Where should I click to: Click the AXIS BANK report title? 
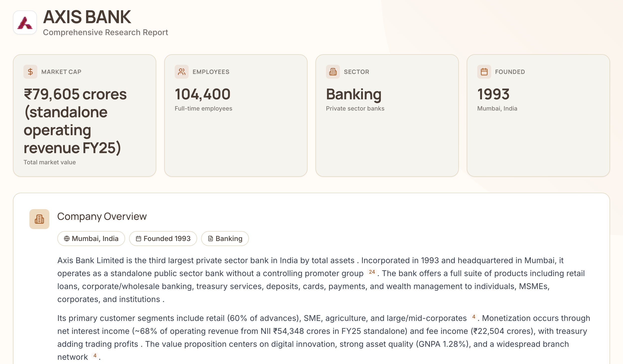[x=87, y=17]
